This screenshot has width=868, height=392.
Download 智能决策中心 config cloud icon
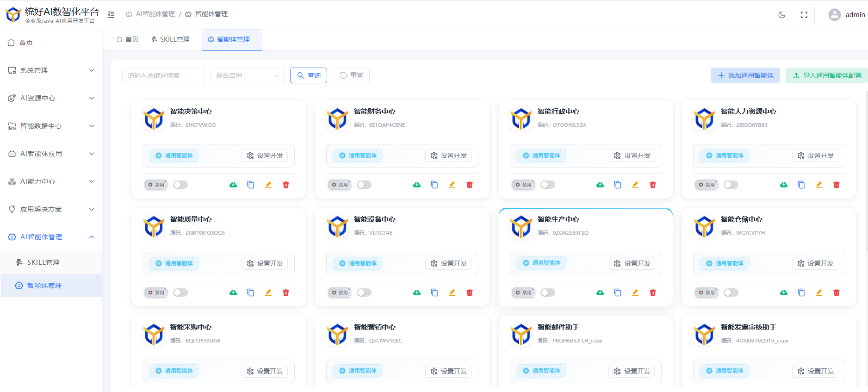click(x=233, y=185)
